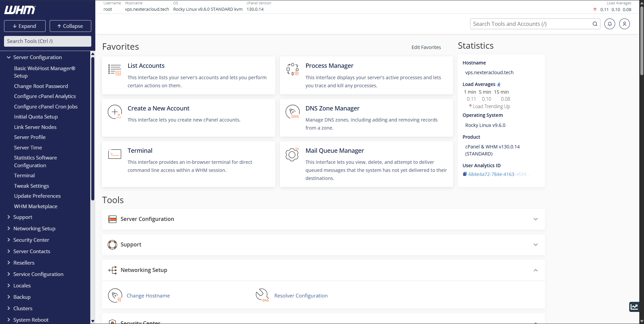Click the Edit Favorites link
644x324 pixels.
(x=426, y=47)
